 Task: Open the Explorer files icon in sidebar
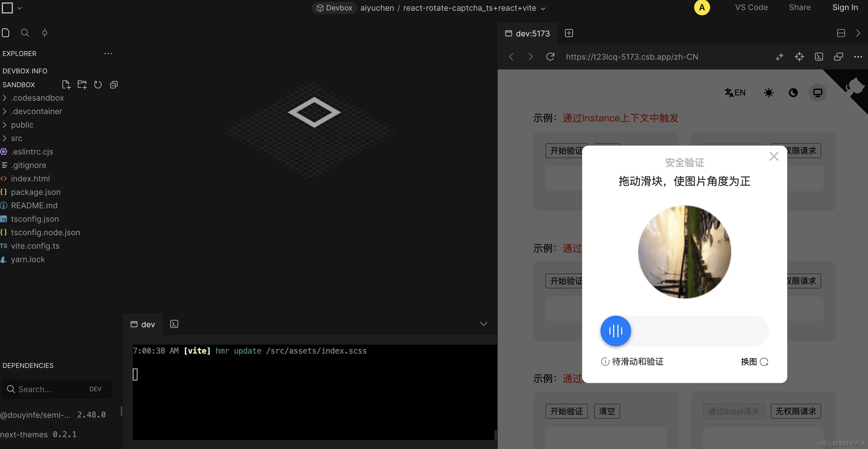point(6,33)
